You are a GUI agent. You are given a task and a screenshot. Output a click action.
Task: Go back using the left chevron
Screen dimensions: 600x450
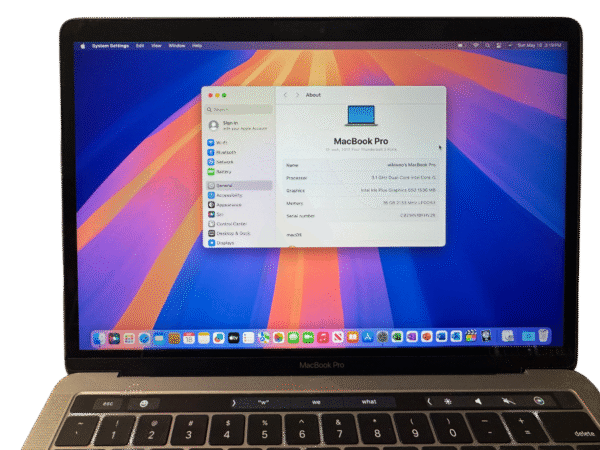285,95
